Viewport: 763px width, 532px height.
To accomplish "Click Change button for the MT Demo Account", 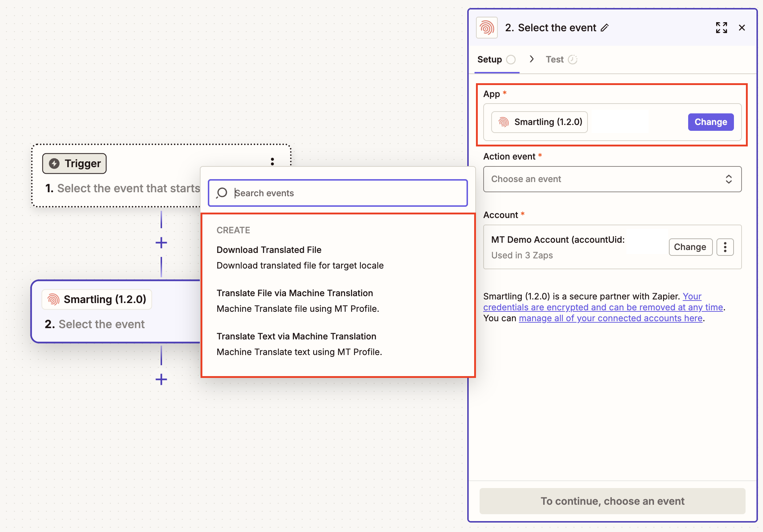I will tap(690, 247).
